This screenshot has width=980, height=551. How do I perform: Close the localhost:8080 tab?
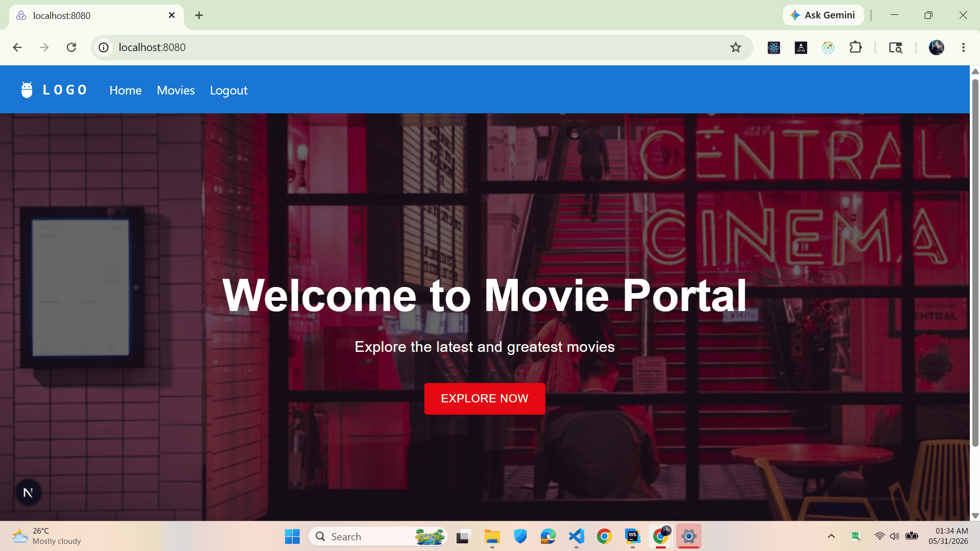(172, 15)
